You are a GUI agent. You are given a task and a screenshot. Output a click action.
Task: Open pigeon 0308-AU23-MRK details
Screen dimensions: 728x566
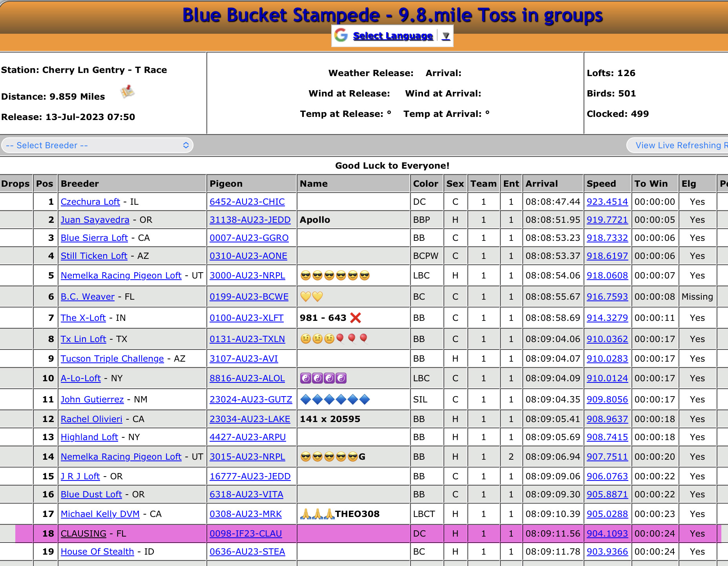246,514
